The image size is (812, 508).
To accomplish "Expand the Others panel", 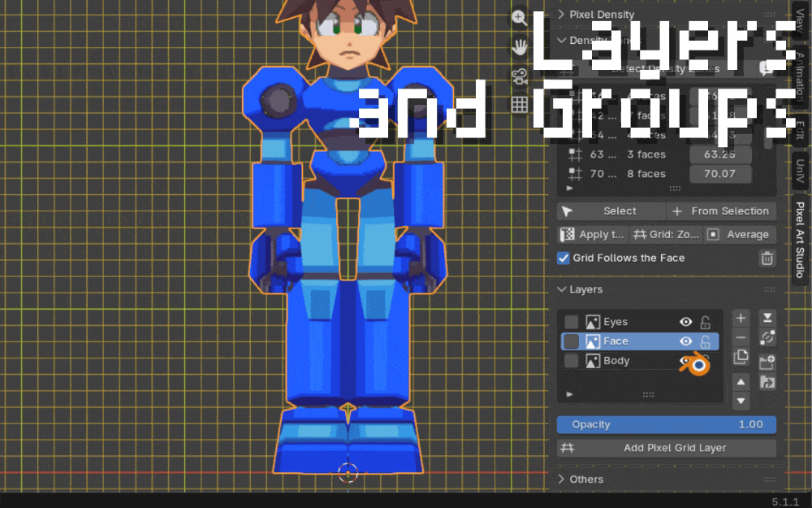I will 561,479.
